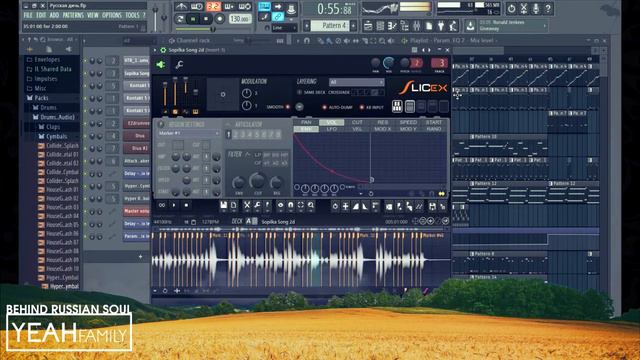640x360 pixels.
Task: Click the microphone recording icon
Action: pos(536,8)
